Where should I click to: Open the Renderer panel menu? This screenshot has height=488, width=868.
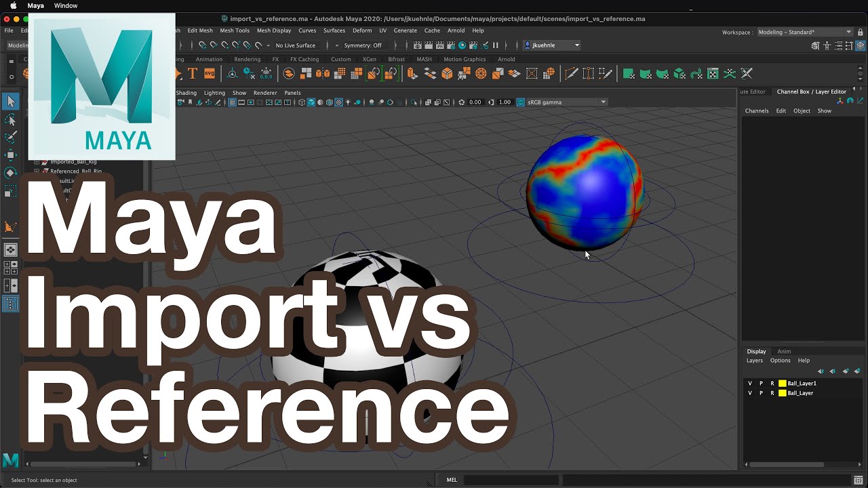[265, 93]
